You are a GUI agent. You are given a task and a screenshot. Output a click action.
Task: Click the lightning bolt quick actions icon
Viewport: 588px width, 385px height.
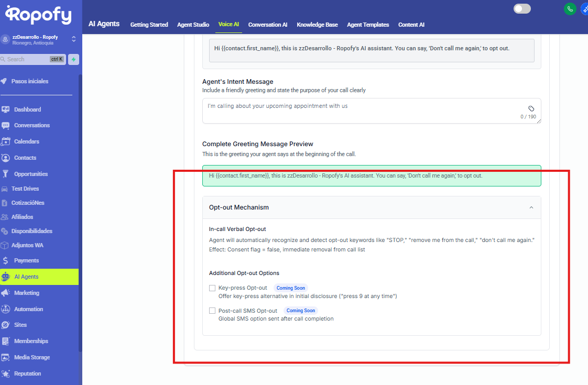tap(73, 59)
